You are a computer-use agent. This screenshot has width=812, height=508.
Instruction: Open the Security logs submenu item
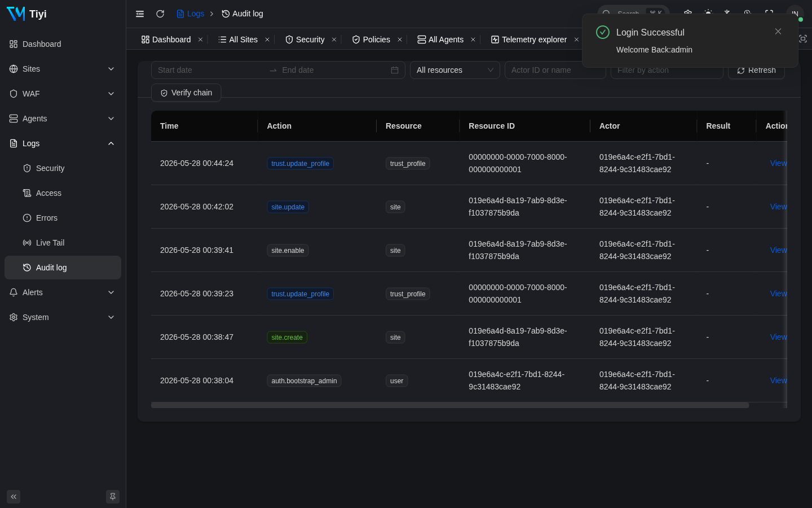63,168
